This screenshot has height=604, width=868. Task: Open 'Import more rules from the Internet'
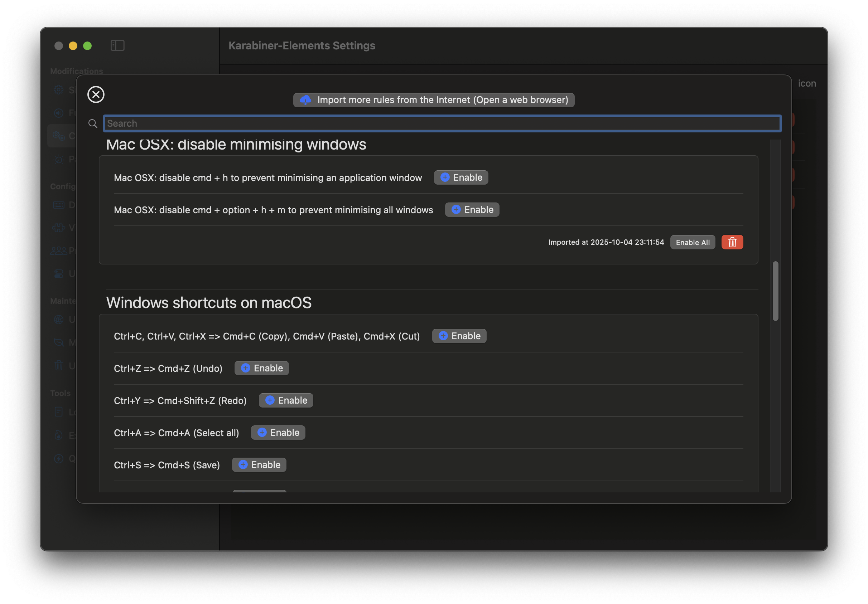tap(433, 100)
